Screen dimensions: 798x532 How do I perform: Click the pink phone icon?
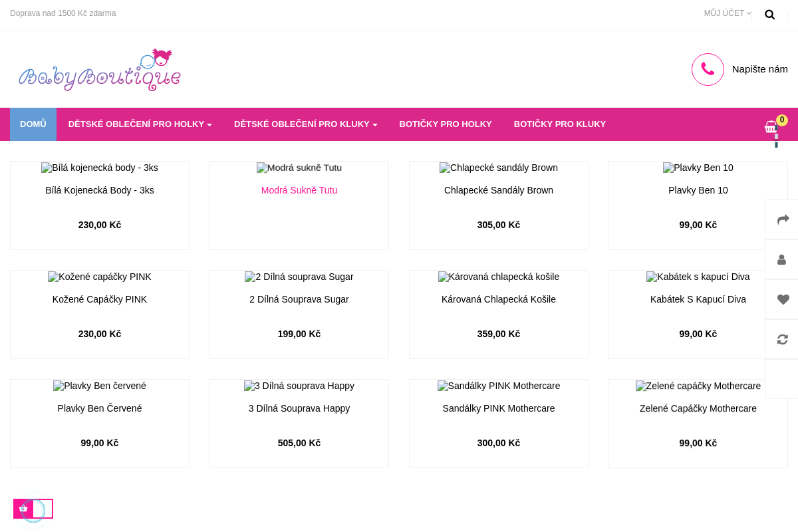pyautogui.click(x=708, y=69)
